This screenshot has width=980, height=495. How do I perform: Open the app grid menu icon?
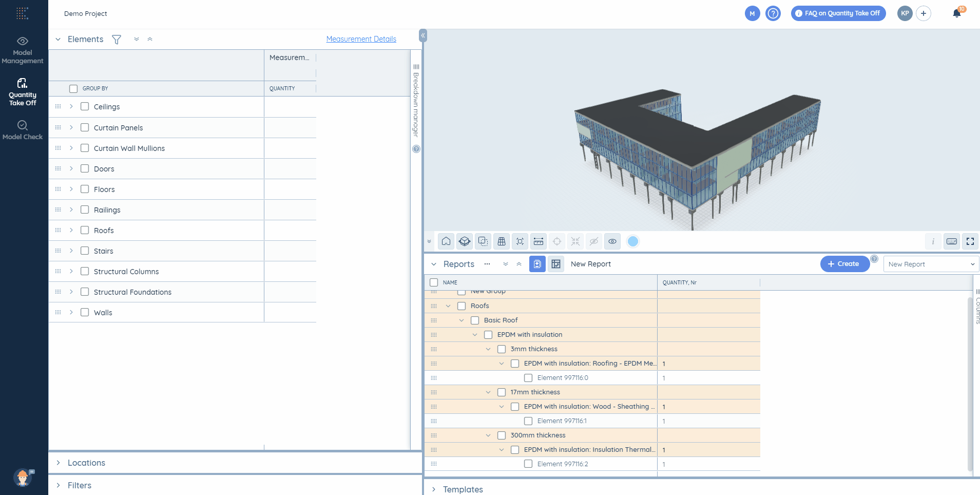point(22,13)
